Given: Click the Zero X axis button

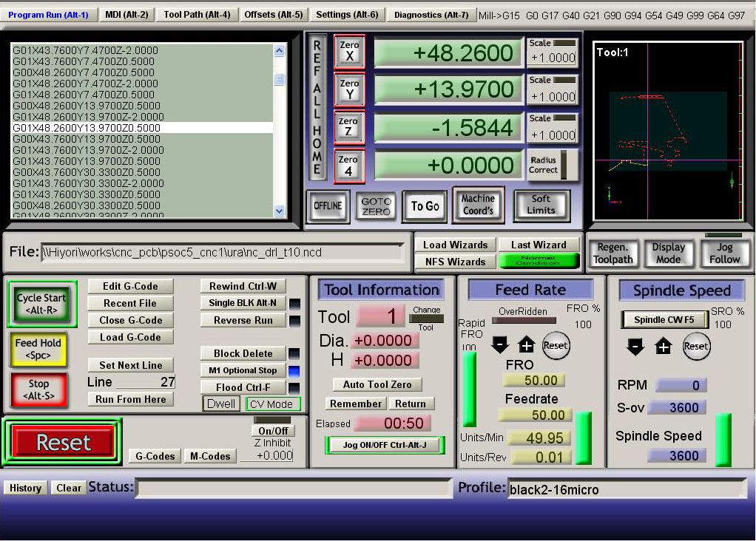Looking at the screenshot, I should tap(349, 51).
